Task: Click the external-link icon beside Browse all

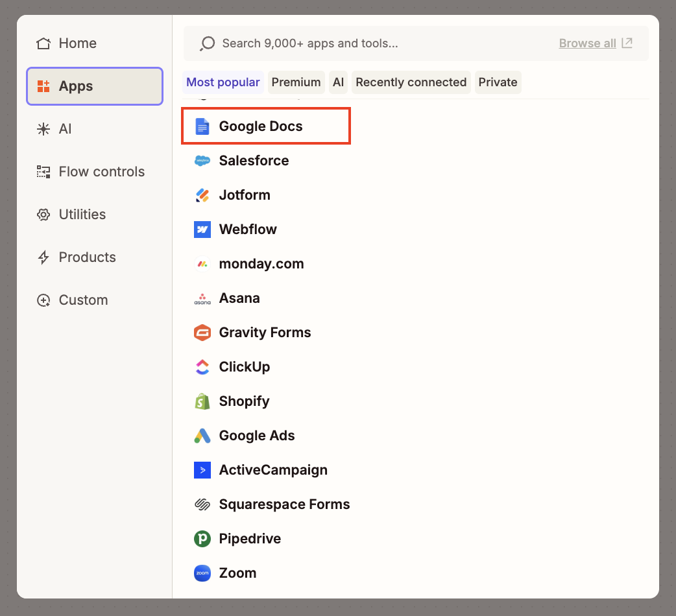Action: [627, 43]
